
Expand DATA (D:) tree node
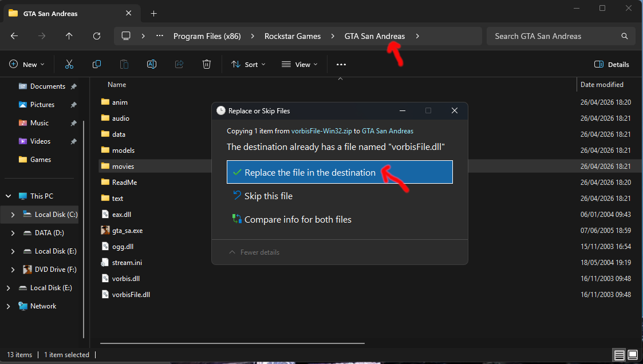(x=13, y=233)
